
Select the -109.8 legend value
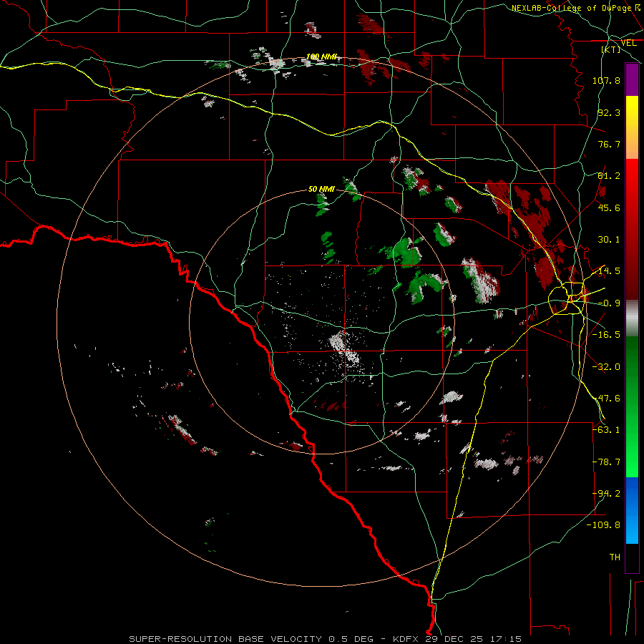[x=603, y=525]
